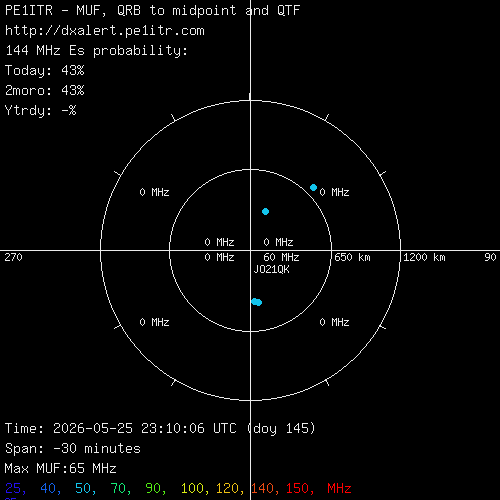Screen dimensions: 500x500
Task: Click the 'Max MUF:65 MHz' readout
Action: [x=61, y=469]
